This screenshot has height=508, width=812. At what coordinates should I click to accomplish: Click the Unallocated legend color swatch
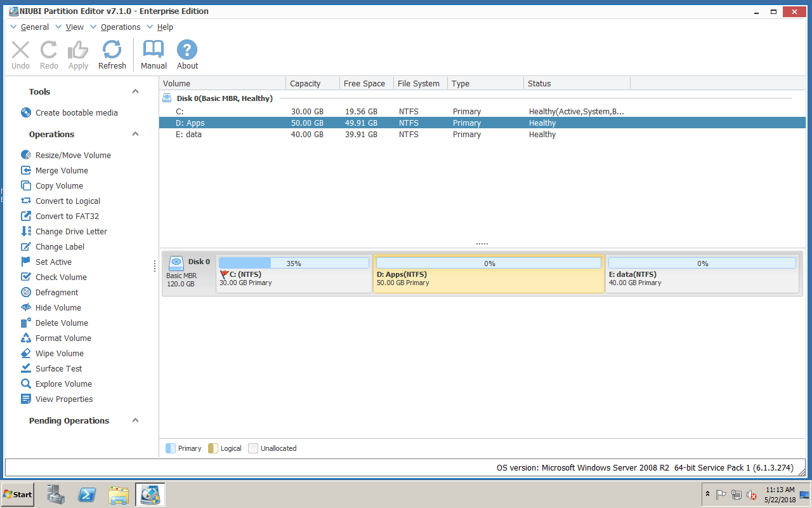pyautogui.click(x=252, y=448)
